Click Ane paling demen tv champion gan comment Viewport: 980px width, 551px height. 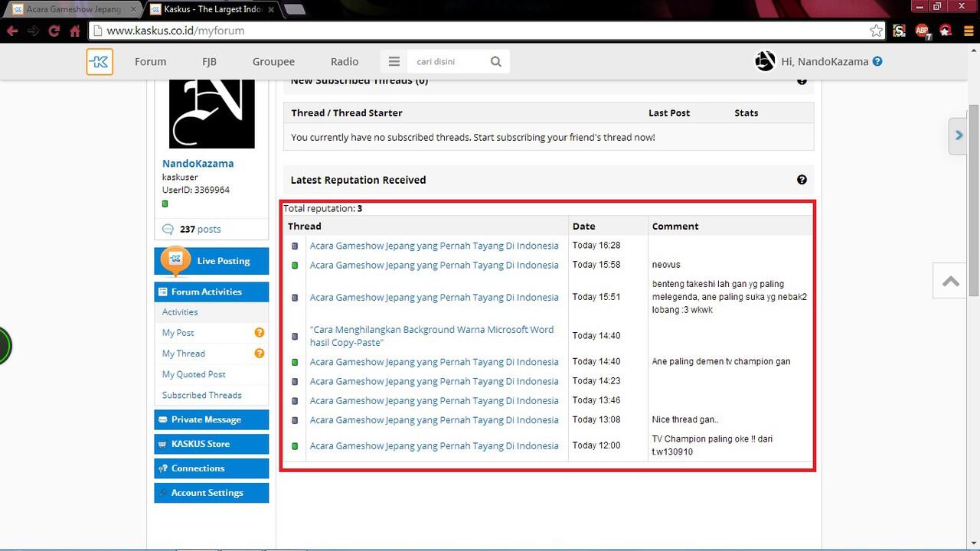(x=721, y=361)
